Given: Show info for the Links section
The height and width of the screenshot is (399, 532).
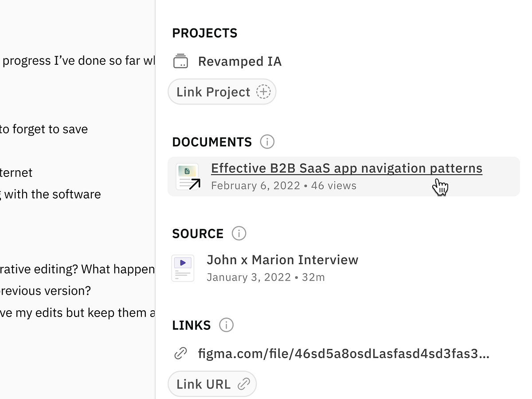Looking at the screenshot, I should (x=226, y=325).
